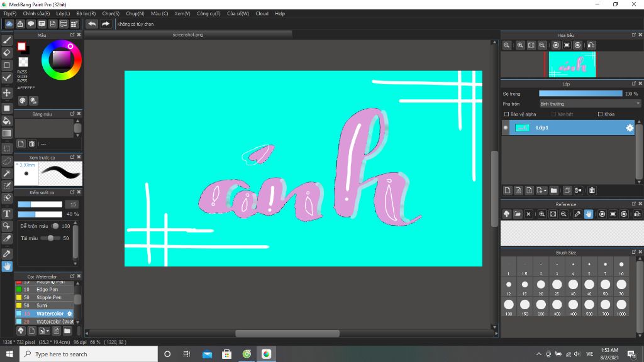
Task: Add a new layer folder in Lớp panel
Action: click(553, 190)
